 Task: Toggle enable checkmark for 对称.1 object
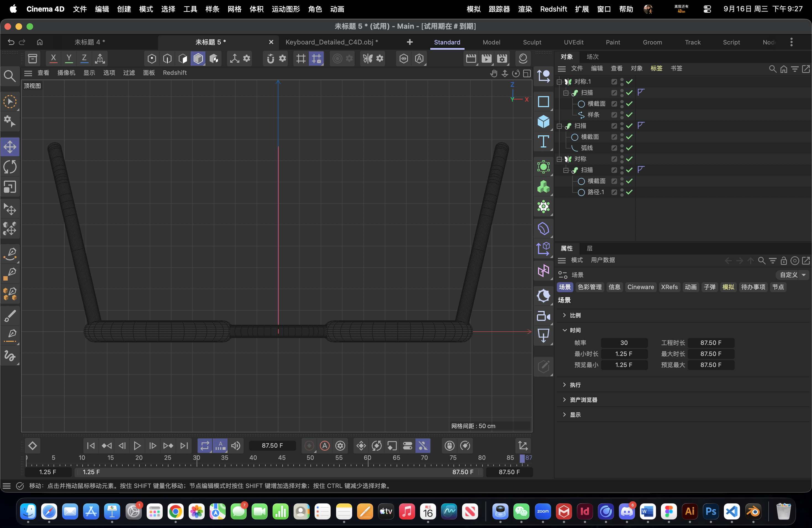tap(629, 82)
